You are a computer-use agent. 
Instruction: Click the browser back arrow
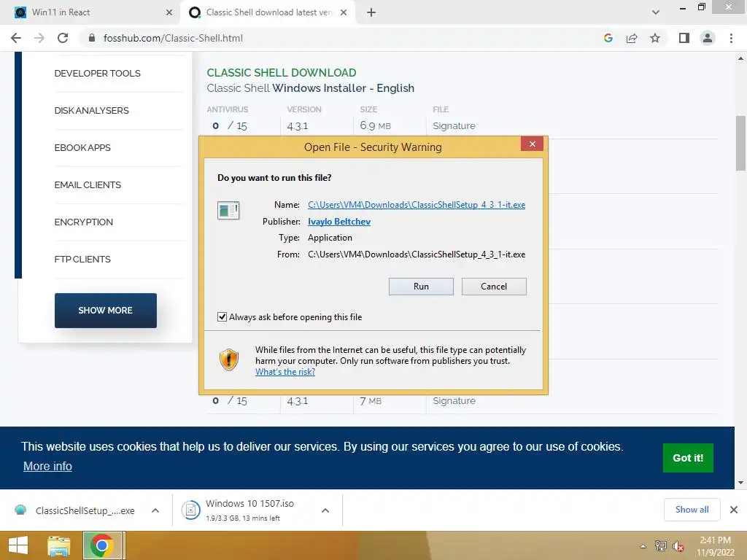pos(16,38)
